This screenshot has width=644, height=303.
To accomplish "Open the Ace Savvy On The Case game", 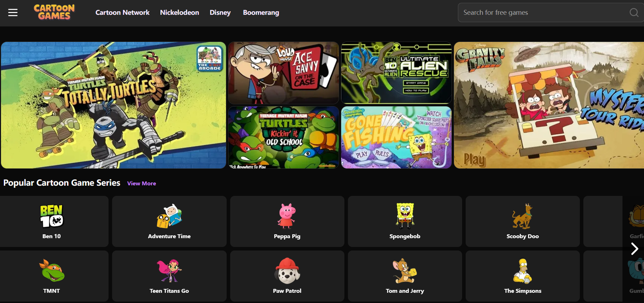I will [x=283, y=73].
